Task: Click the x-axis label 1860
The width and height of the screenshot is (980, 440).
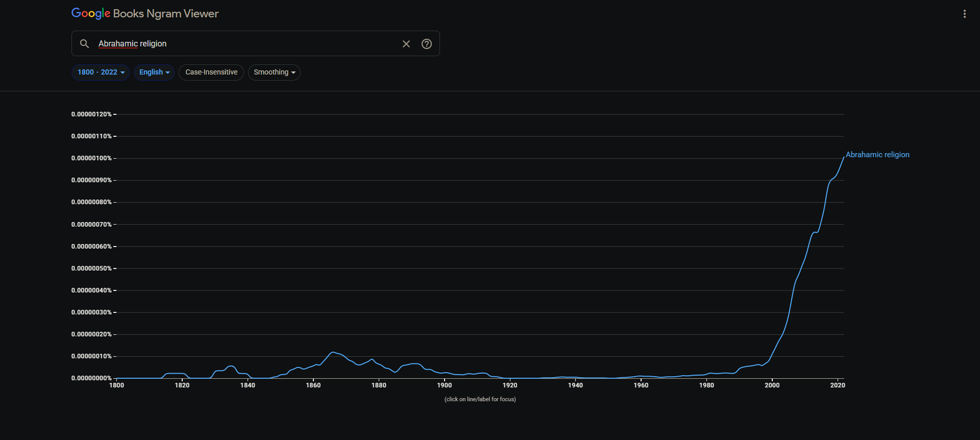Action: pos(313,385)
